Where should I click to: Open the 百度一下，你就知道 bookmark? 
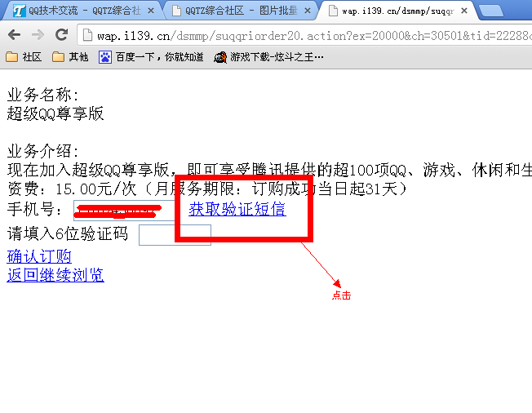point(151,57)
